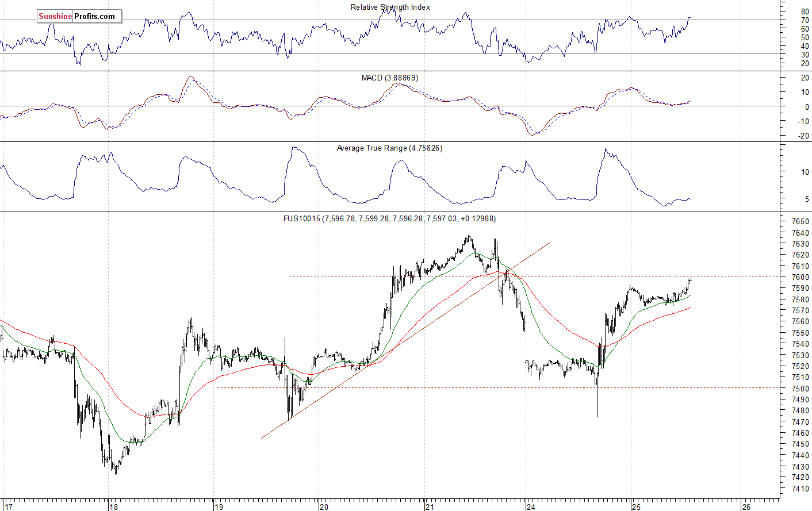The image size is (812, 511).
Task: Click the RSI 70 scale value
Action: (805, 20)
